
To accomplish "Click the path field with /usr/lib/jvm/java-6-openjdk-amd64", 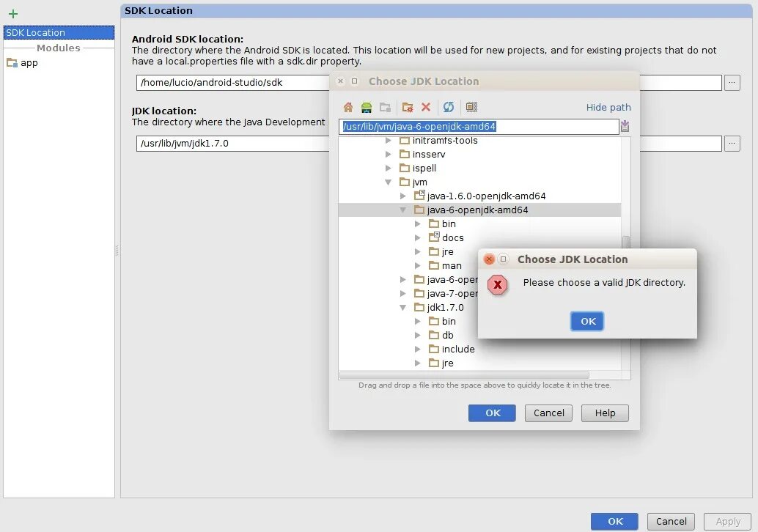I will [479, 127].
